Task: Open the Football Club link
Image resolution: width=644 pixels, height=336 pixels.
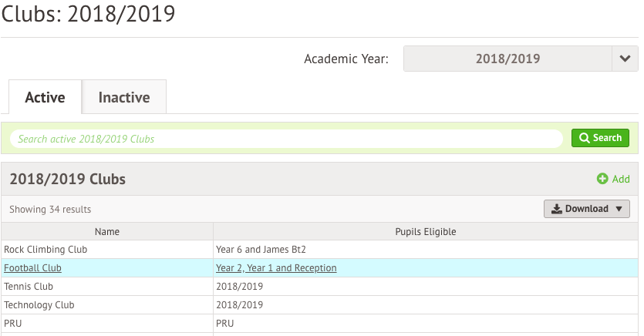Action: pos(33,268)
